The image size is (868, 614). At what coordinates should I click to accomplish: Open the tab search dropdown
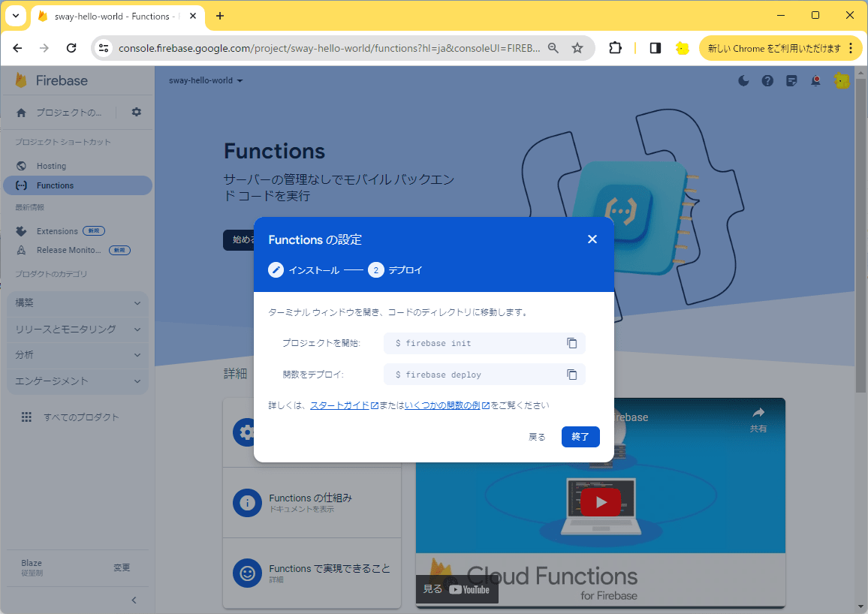[x=16, y=16]
